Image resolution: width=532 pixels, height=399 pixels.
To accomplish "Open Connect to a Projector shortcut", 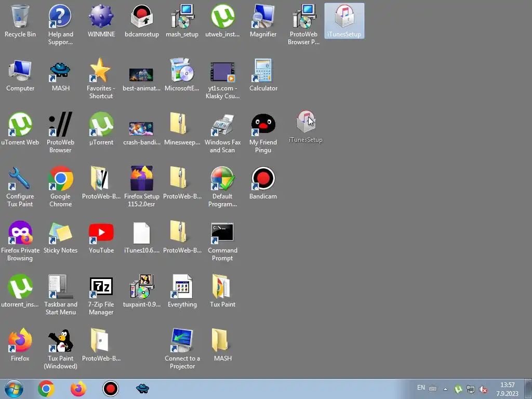I will pos(182,350).
